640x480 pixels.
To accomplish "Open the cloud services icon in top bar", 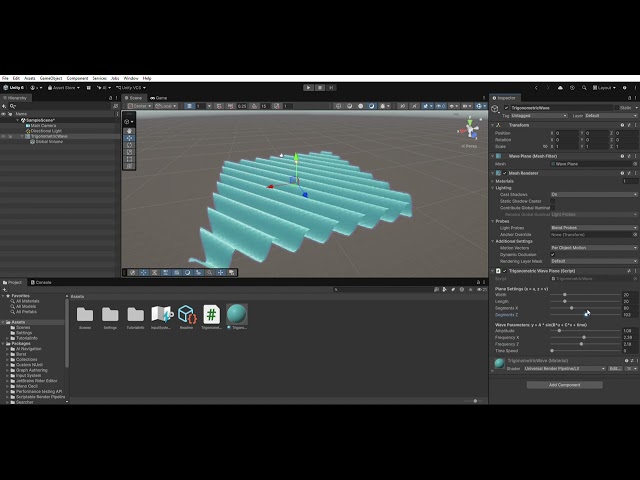I will 560,88.
